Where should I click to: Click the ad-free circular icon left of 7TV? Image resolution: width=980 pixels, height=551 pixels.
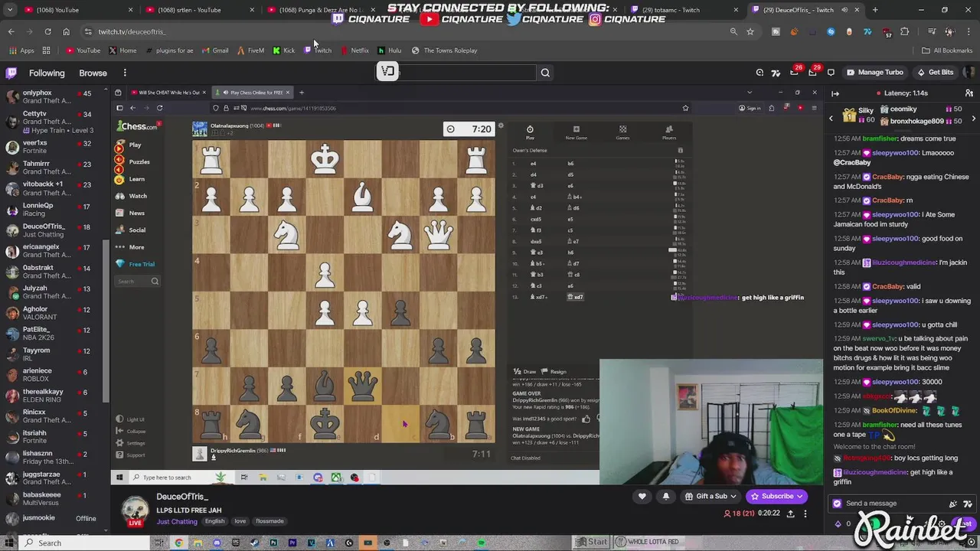tap(759, 73)
